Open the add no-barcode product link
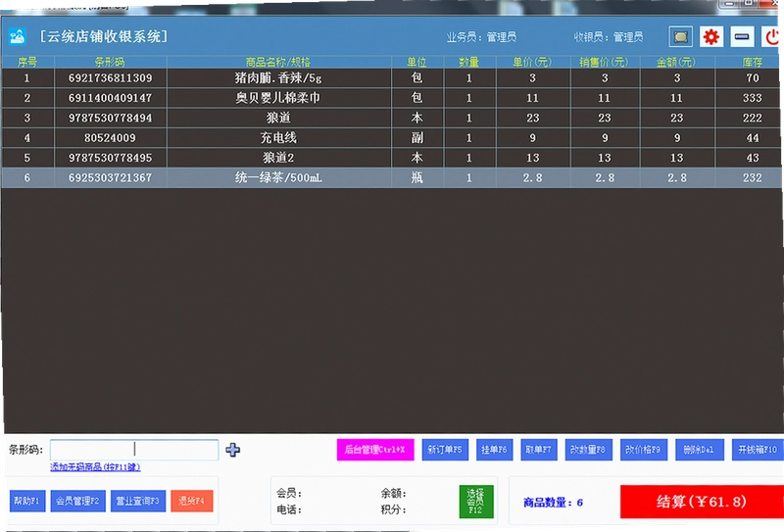The width and height of the screenshot is (784, 532). click(x=95, y=467)
